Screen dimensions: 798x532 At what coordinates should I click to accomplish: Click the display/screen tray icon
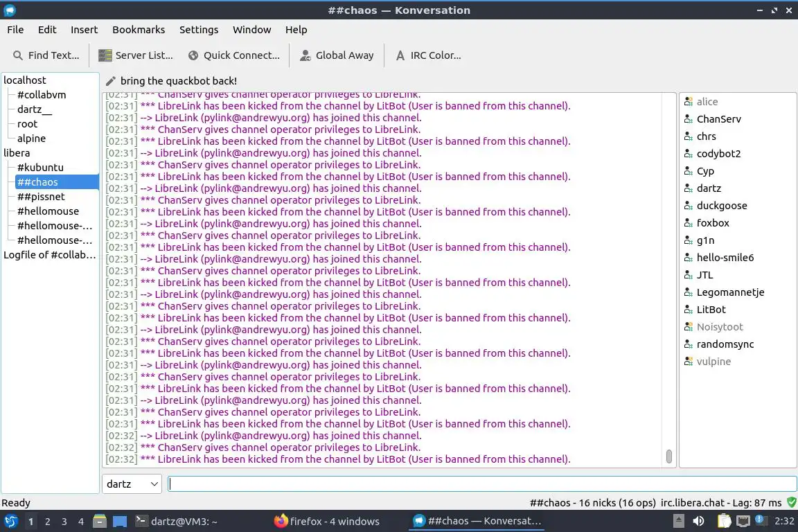click(x=743, y=521)
